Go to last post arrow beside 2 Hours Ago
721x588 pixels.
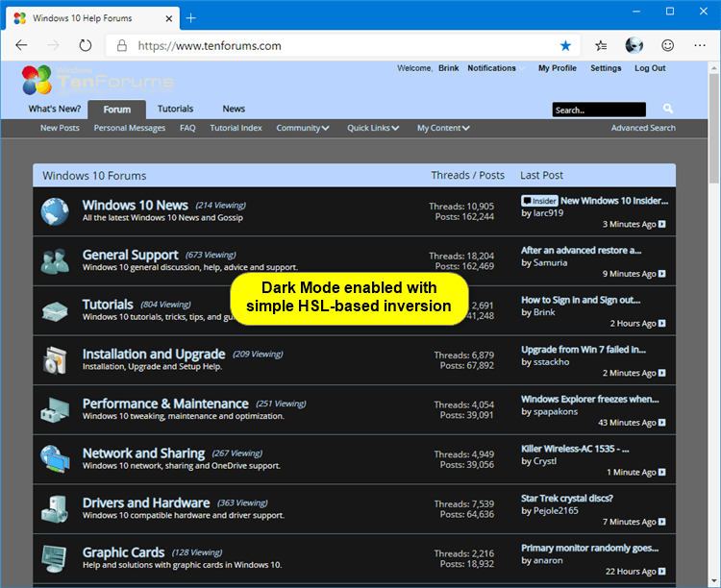pos(661,323)
